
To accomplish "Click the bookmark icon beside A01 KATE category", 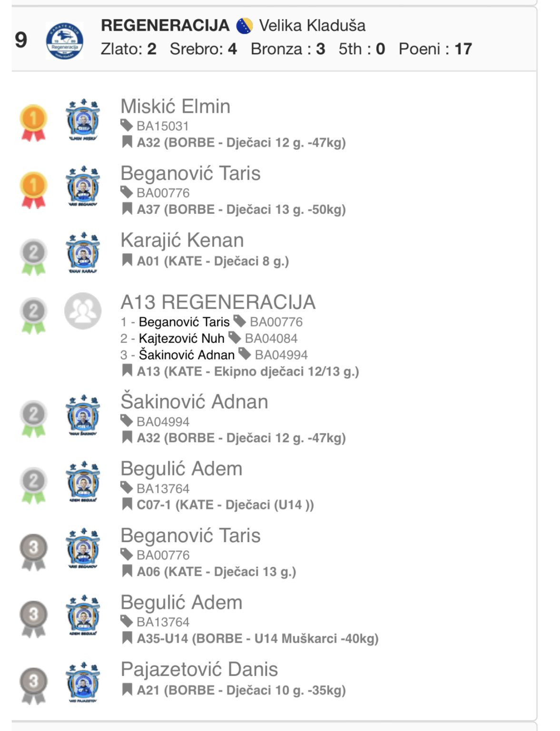I will [127, 260].
